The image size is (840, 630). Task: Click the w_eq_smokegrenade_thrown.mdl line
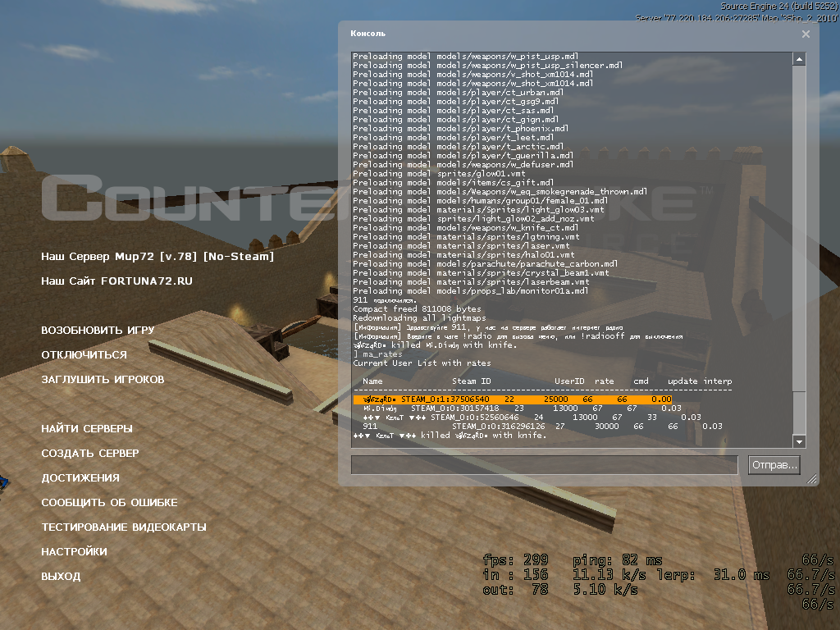click(500, 192)
